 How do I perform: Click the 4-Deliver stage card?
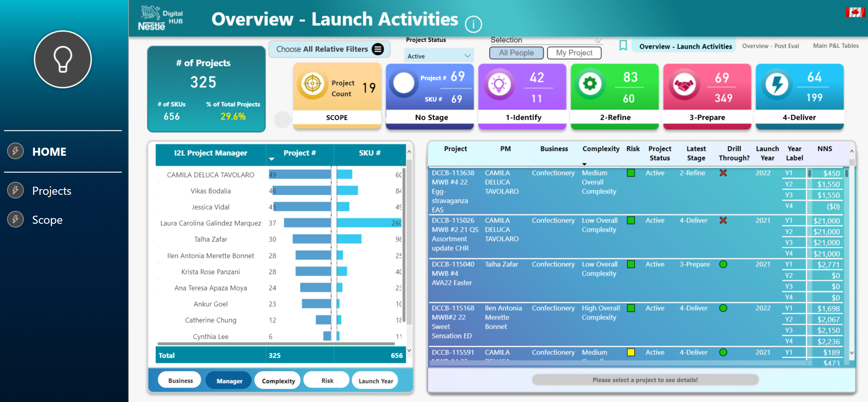coord(800,97)
